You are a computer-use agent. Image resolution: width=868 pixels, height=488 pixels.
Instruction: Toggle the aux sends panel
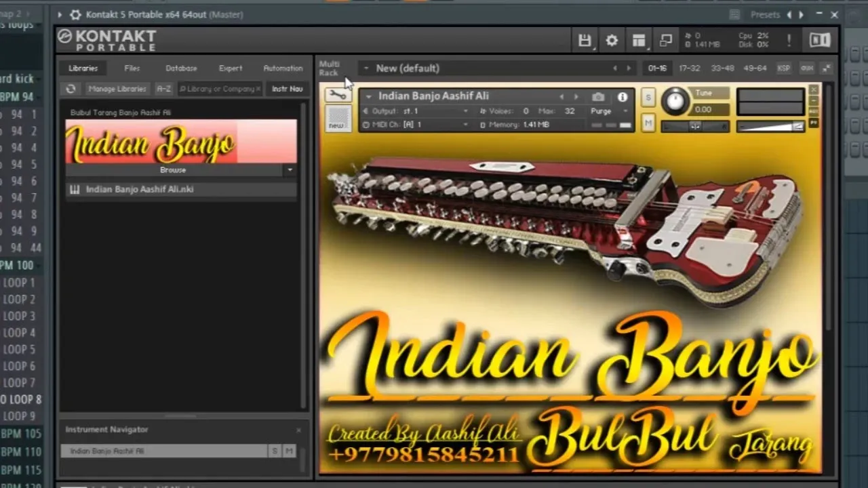807,68
